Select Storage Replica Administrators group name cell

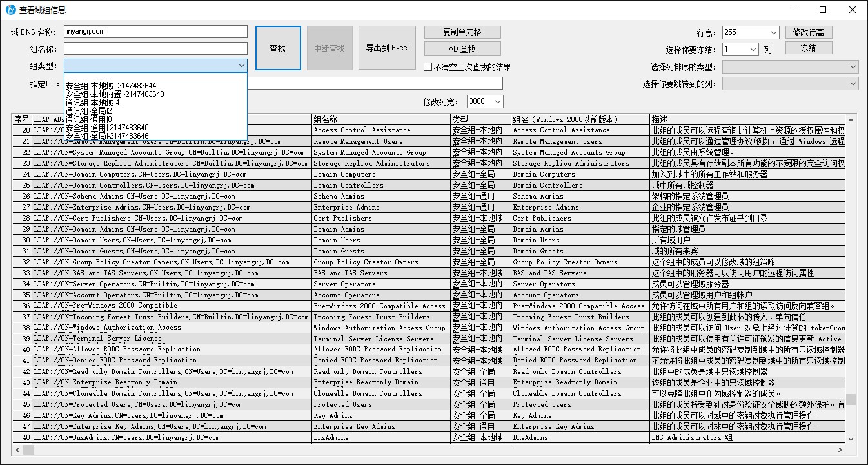coord(380,163)
